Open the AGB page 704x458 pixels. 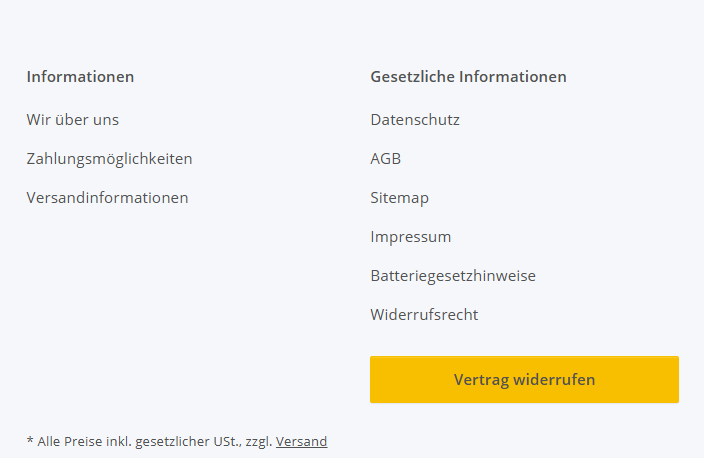tap(385, 159)
